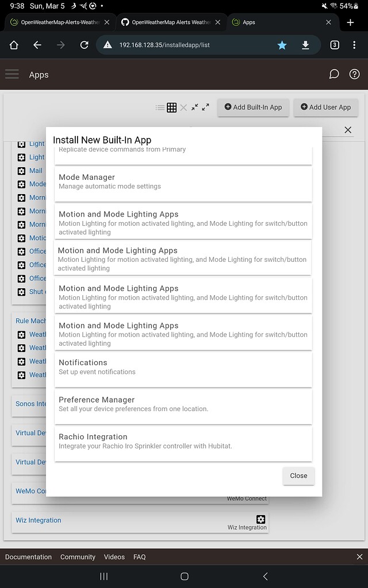The image size is (368, 588).
Task: Click the bookmark star in the address bar
Action: 282,44
